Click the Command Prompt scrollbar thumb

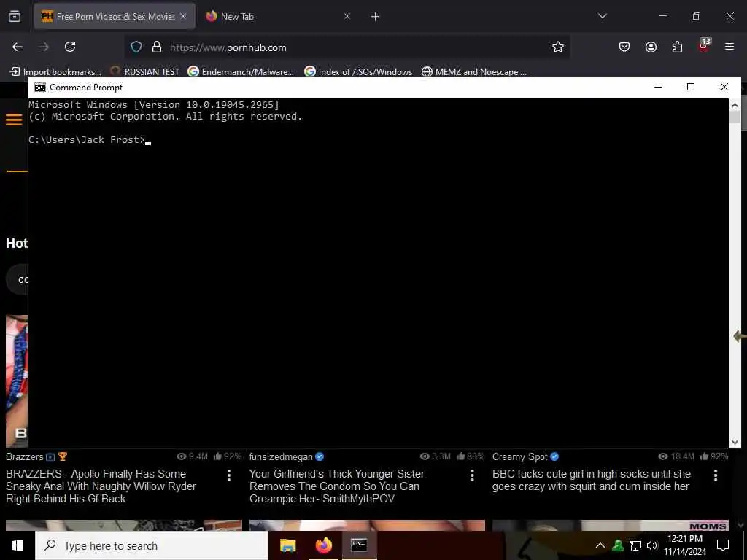pos(735,117)
